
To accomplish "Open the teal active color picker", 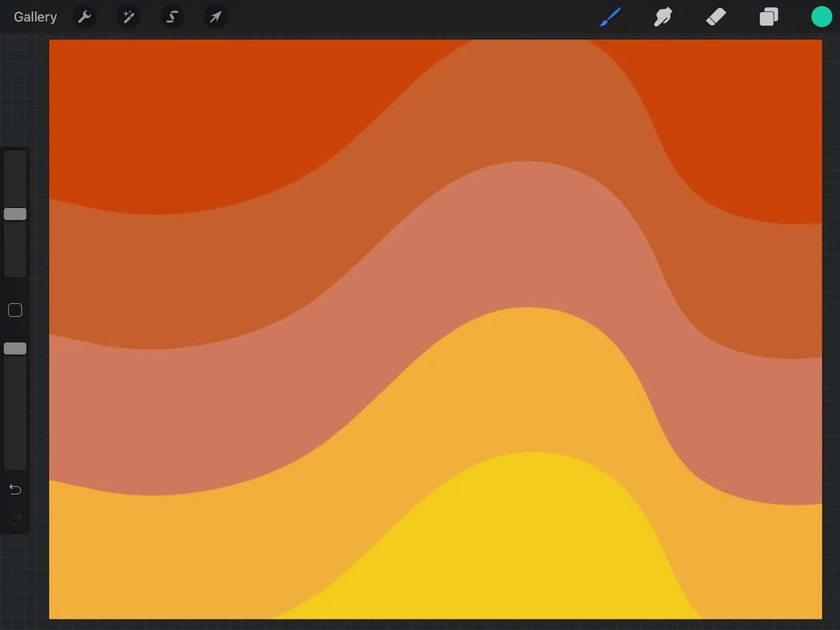I will [821, 17].
